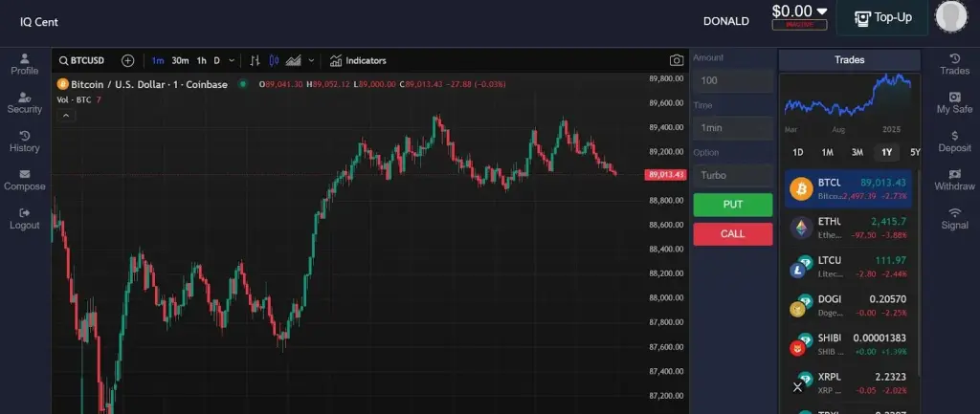Open the Profile page from left sidebar

pyautogui.click(x=24, y=64)
